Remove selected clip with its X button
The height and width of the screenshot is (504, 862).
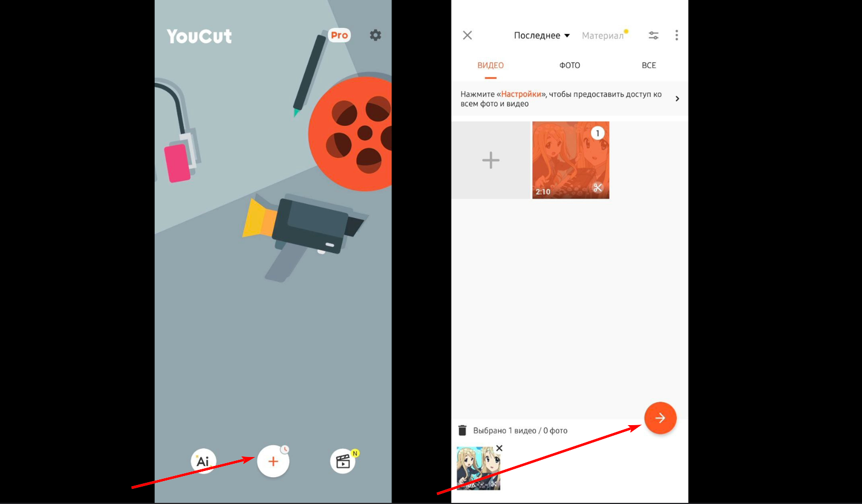pos(499,448)
